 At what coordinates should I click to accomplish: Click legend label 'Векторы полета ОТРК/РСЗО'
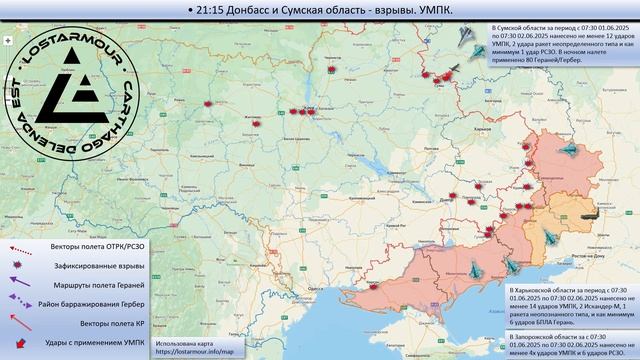[97, 247]
